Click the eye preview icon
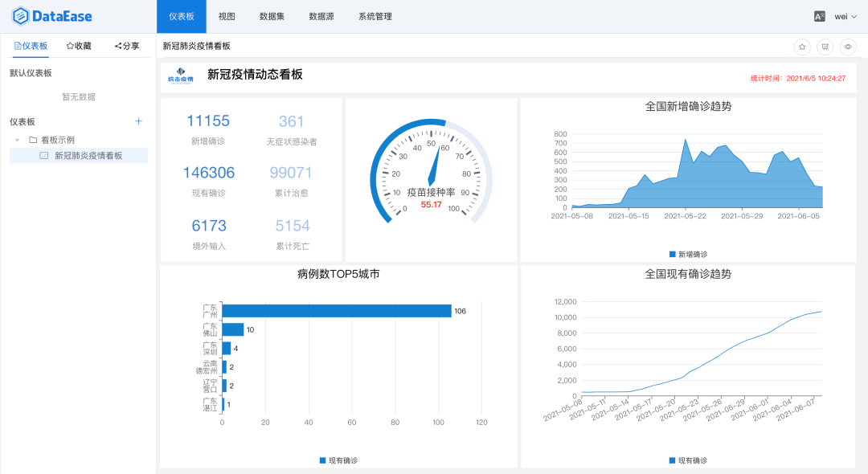The width and height of the screenshot is (868, 474). pos(846,47)
